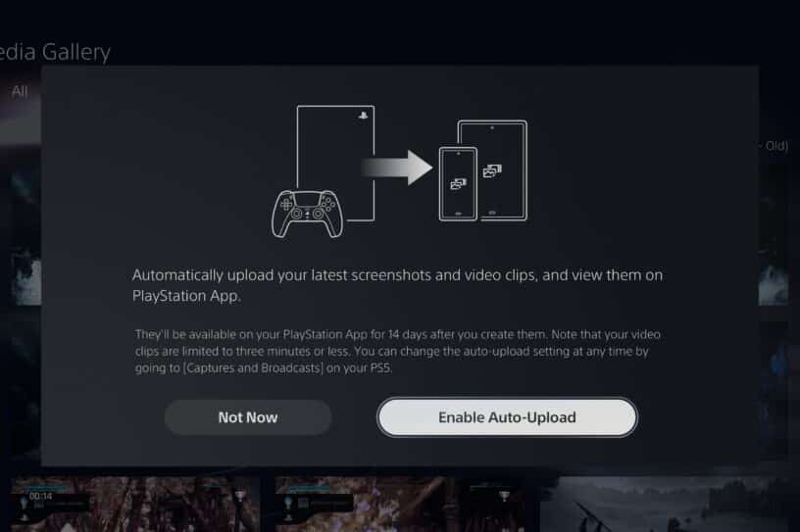Open the middle capture thumbnail with purple flowers
Image resolution: width=800 pixels, height=532 pixels.
click(401, 505)
